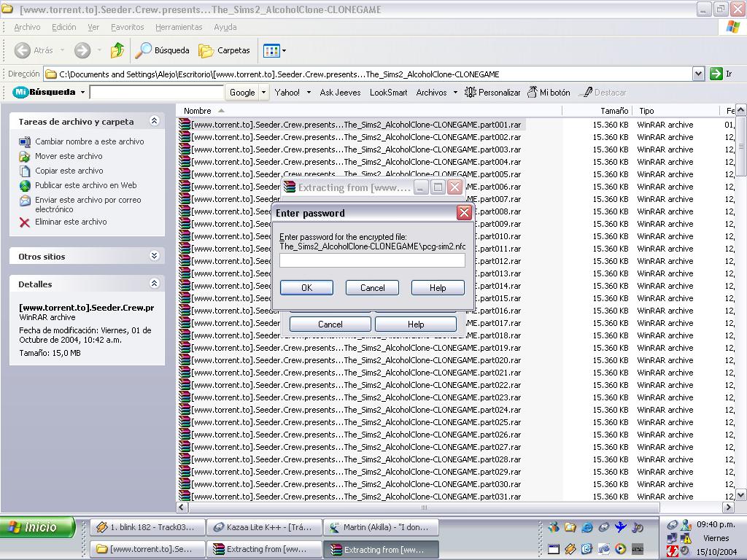Open Windows Media Player from Quick Launch

(x=620, y=549)
